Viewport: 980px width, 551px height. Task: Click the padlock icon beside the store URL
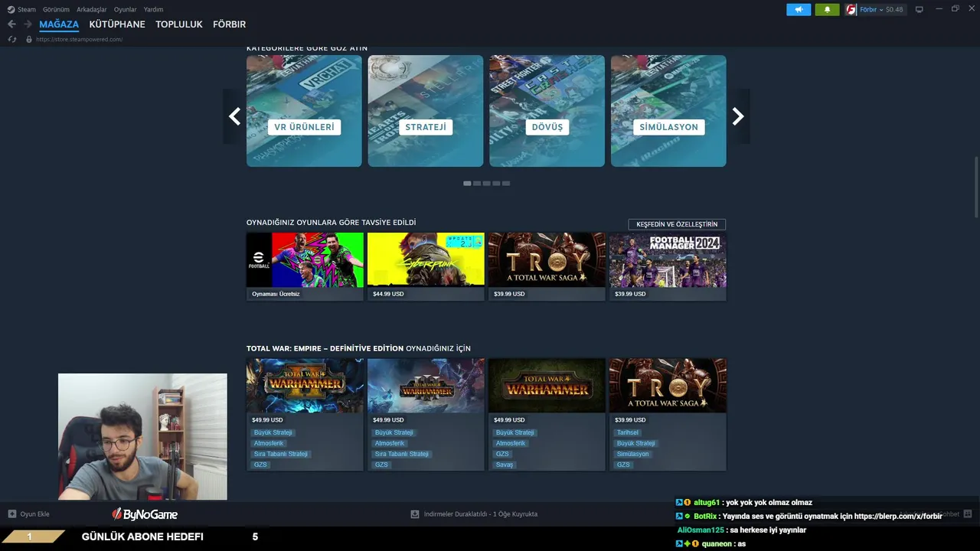(x=29, y=39)
